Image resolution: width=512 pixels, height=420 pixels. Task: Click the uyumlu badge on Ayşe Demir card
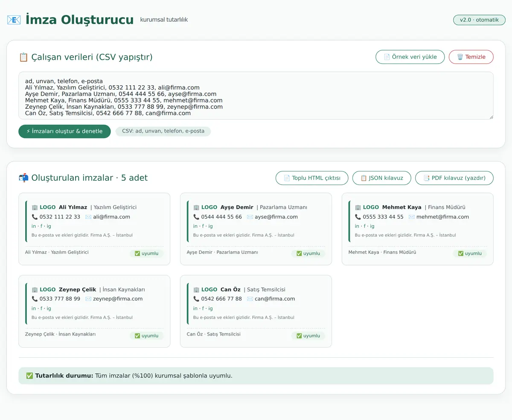[308, 253]
